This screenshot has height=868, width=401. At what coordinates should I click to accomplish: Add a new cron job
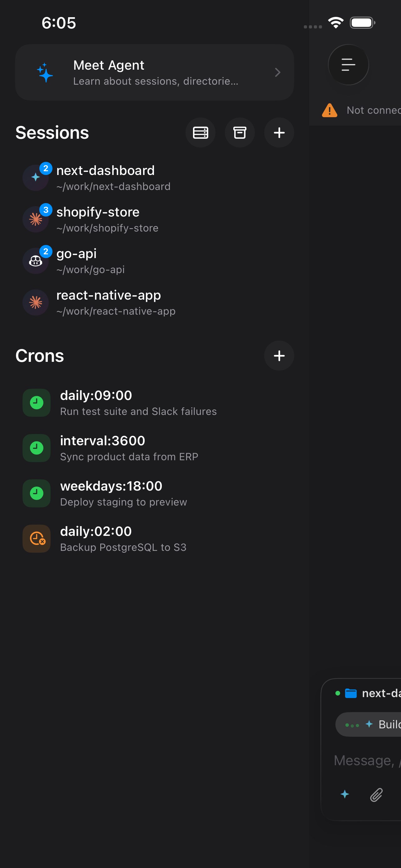click(x=279, y=356)
